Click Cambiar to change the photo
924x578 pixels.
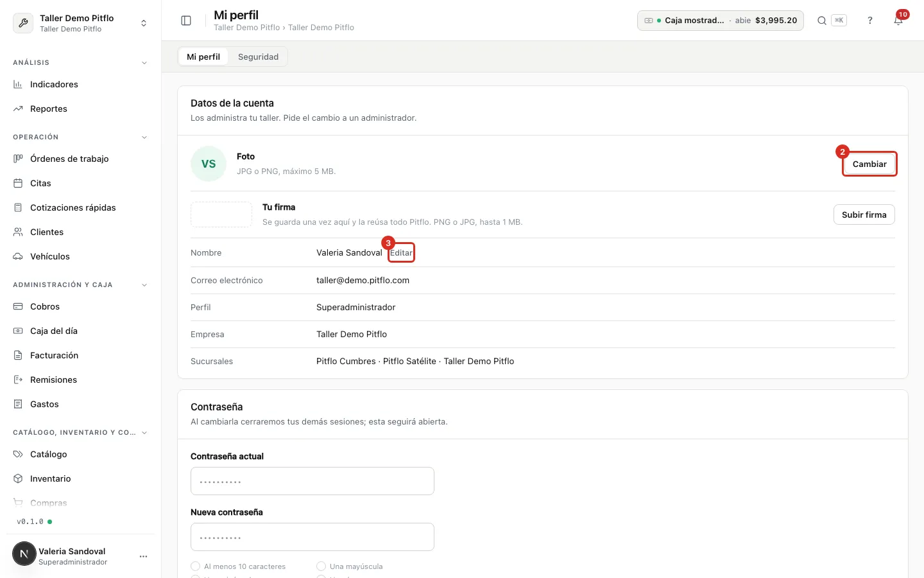point(869,164)
